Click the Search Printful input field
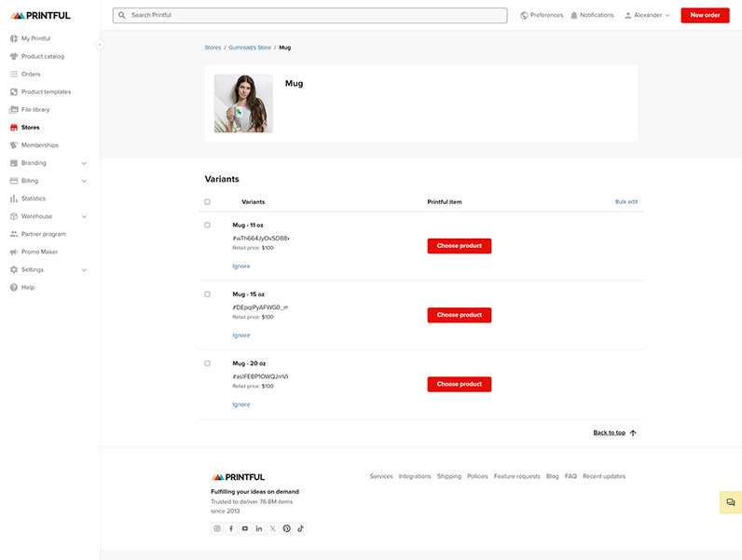Screen dimensions: 742x560 pos(310,15)
